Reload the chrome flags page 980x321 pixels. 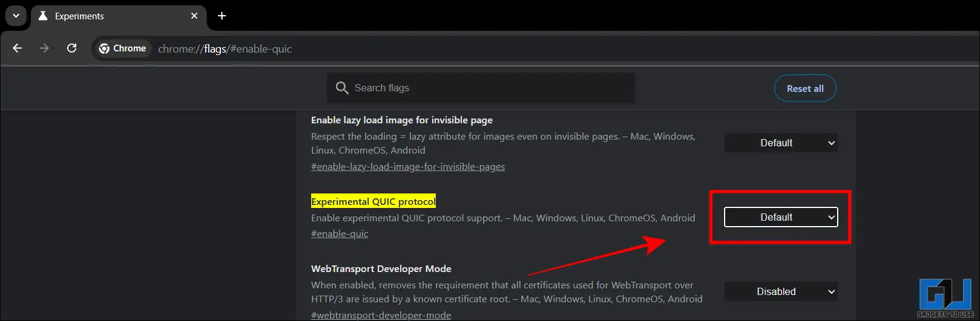click(71, 48)
